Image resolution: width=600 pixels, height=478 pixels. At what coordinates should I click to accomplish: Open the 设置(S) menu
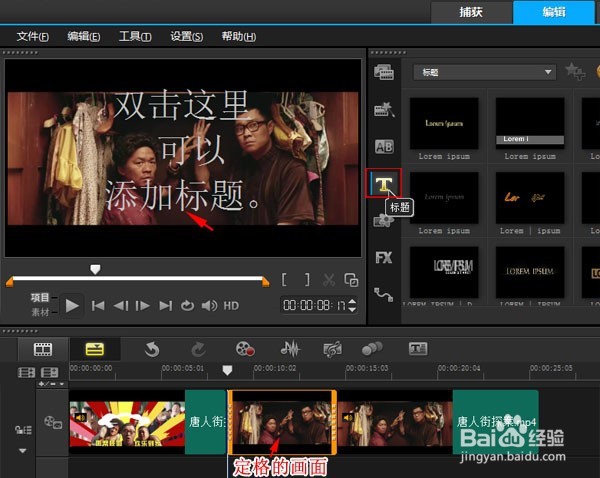click(x=187, y=37)
